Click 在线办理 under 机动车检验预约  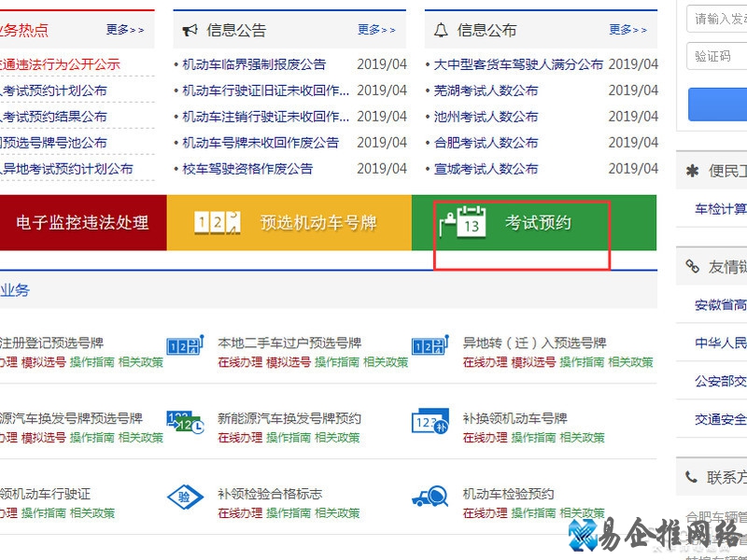[x=485, y=512]
